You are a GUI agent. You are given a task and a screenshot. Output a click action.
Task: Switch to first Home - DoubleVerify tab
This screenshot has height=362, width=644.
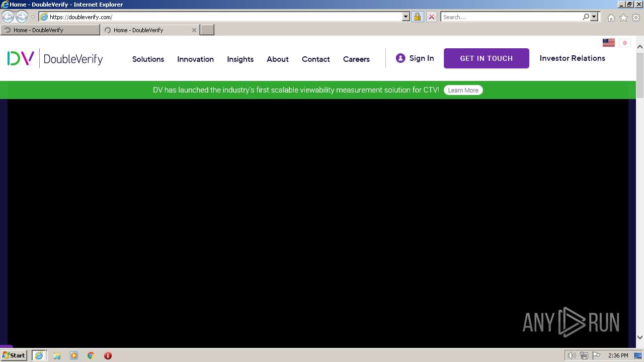pyautogui.click(x=50, y=30)
